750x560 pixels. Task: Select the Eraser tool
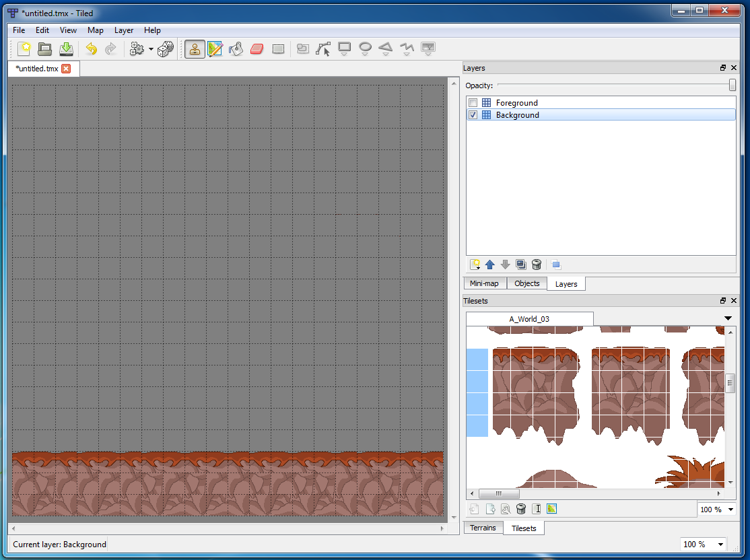click(x=257, y=48)
